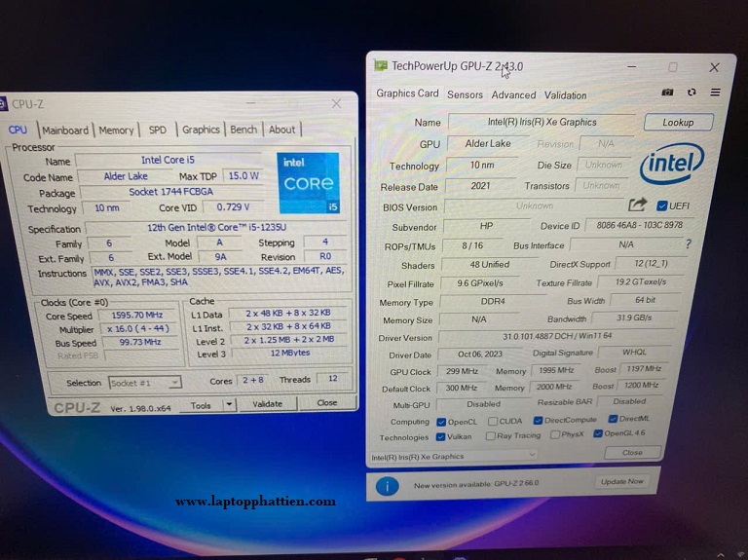Click the GPU-Z title bar app icon

pyautogui.click(x=380, y=65)
